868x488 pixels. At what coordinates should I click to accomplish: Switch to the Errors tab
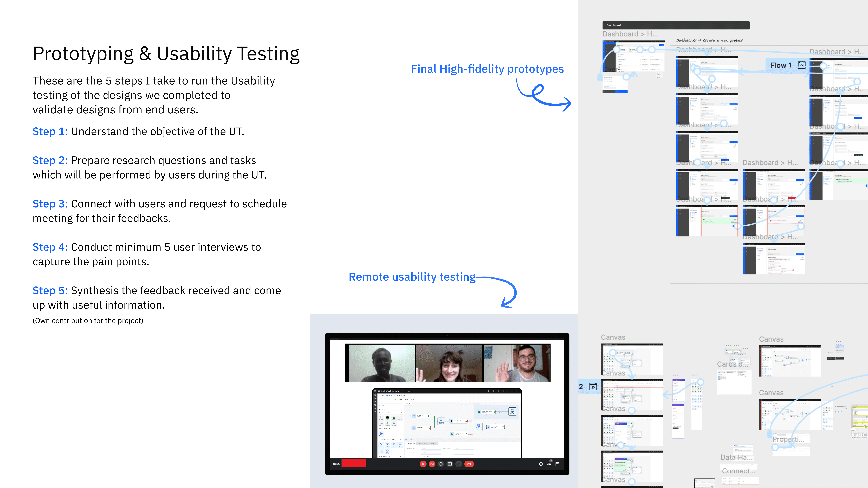click(433, 443)
